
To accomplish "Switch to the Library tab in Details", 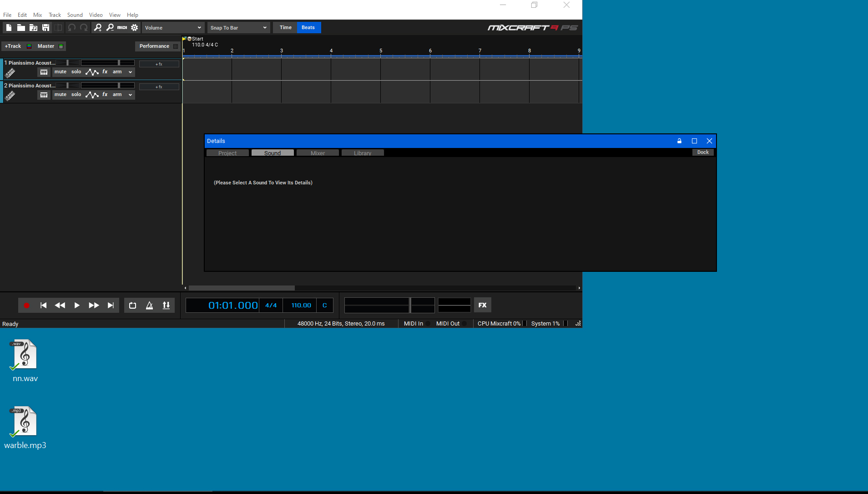I will (363, 153).
